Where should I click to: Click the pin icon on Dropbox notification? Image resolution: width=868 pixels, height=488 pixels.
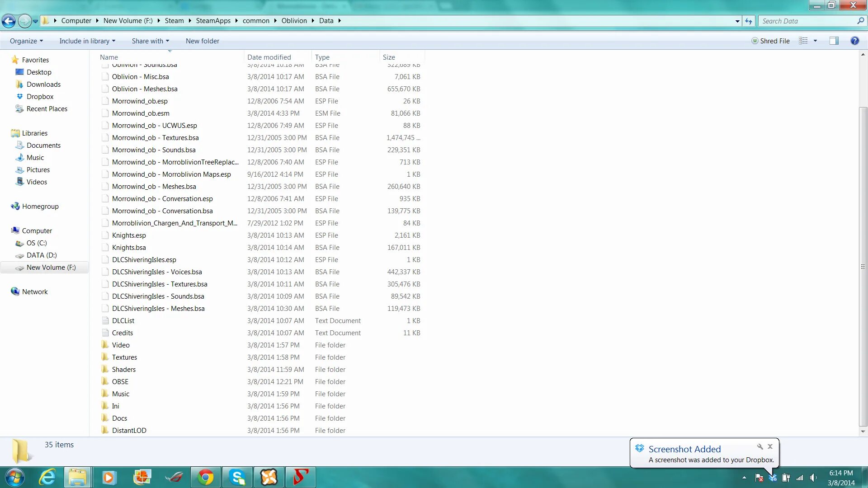click(760, 446)
